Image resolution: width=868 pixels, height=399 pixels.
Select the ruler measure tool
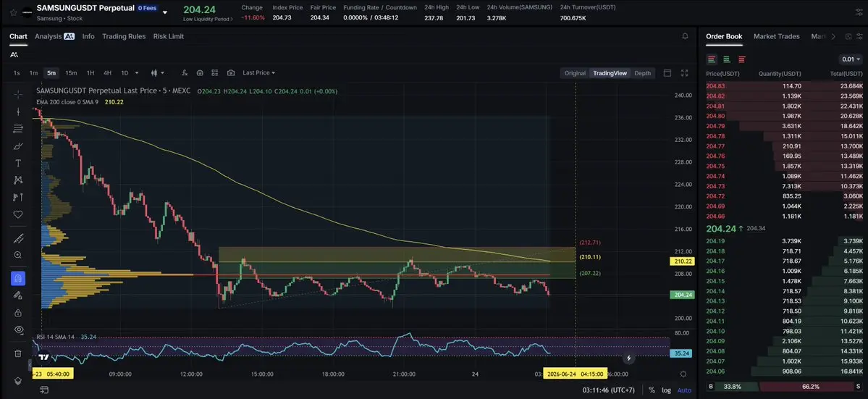[x=17, y=238]
